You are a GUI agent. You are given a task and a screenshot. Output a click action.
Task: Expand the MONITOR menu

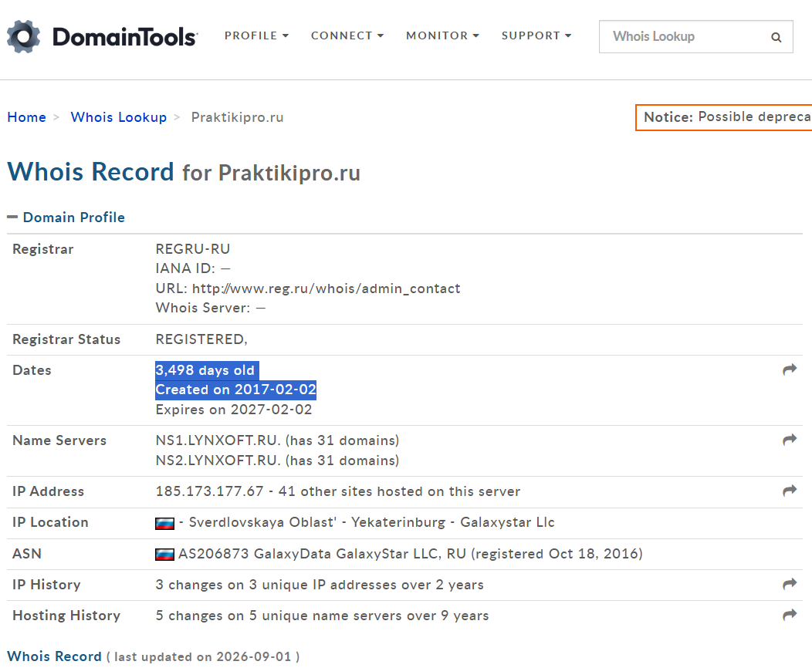(x=442, y=35)
